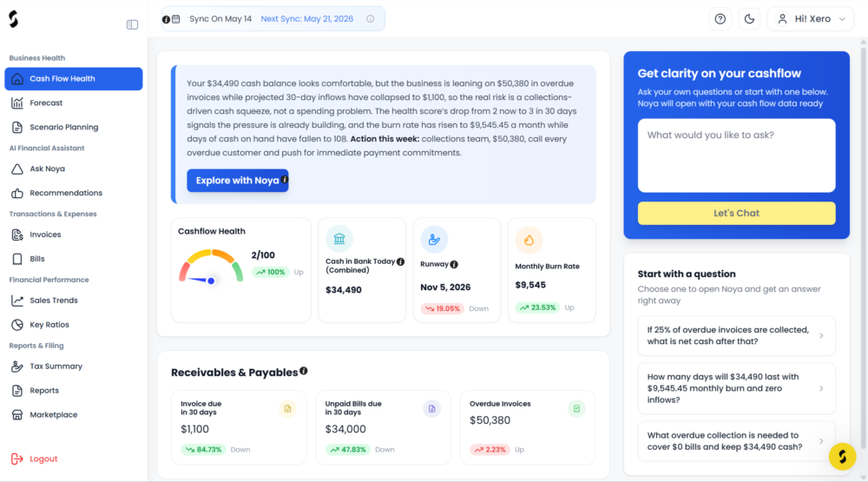868x482 pixels.
Task: Click the app logo in sidebar
Action: coord(14,19)
